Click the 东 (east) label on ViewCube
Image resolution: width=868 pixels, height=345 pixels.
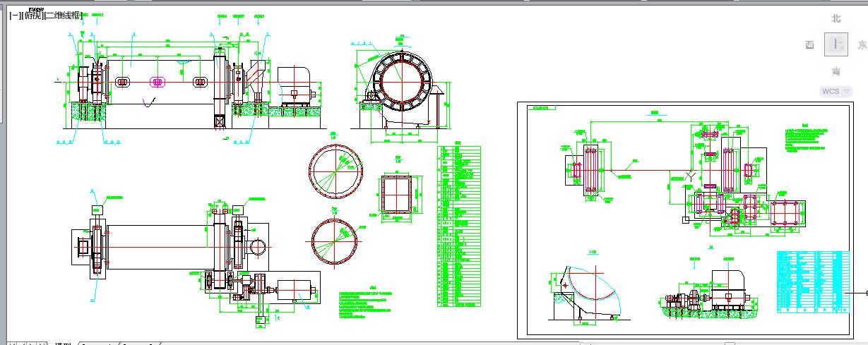click(x=862, y=45)
